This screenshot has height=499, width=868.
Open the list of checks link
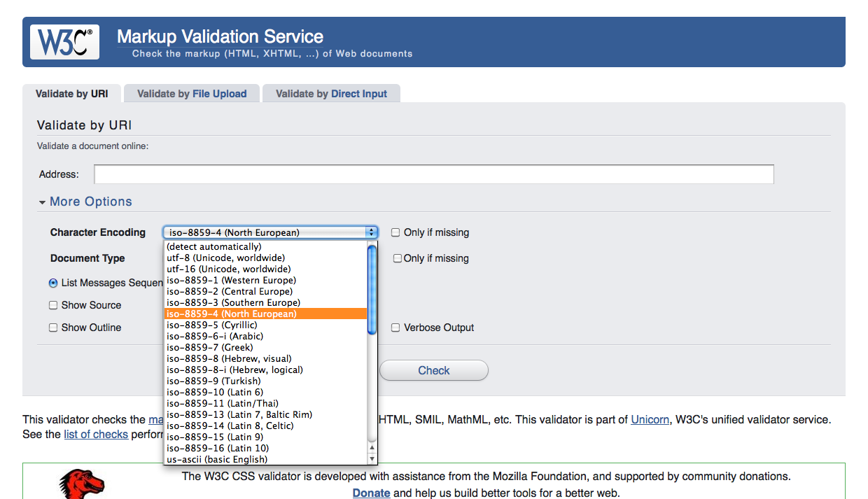pos(96,434)
